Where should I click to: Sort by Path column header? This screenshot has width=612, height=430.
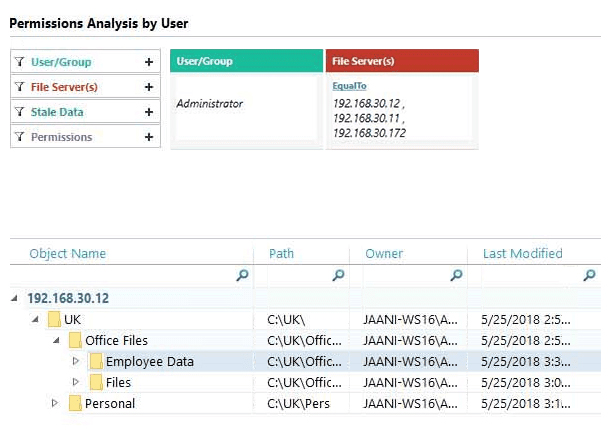coord(281,254)
